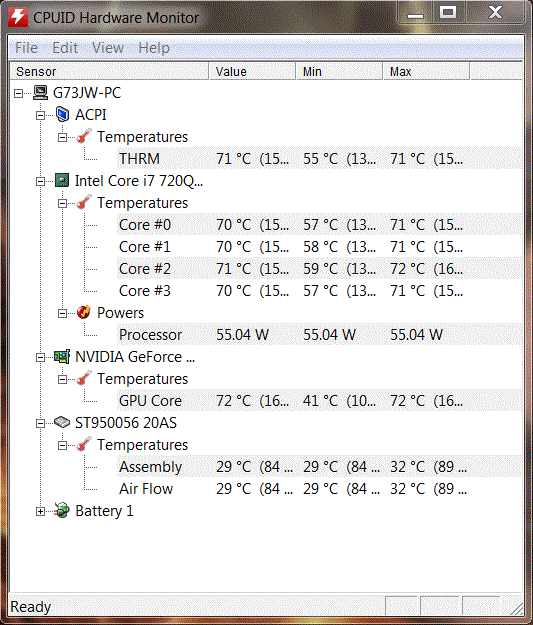The width and height of the screenshot is (533, 625).
Task: Select the Core #0 row
Action: (320, 225)
